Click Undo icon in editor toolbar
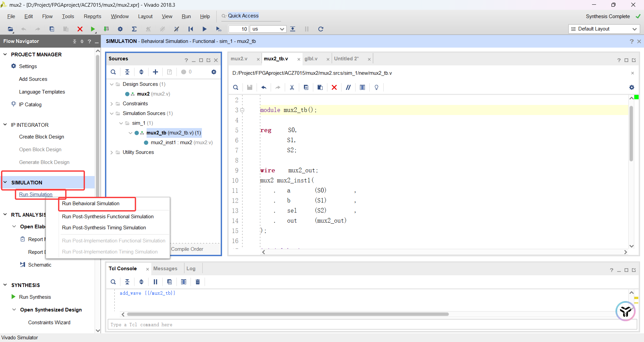 [264, 88]
